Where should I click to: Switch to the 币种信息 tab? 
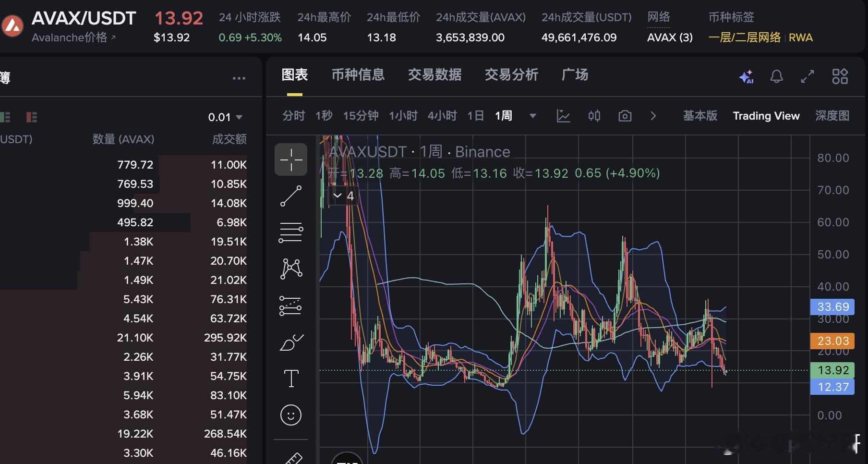pyautogui.click(x=358, y=75)
